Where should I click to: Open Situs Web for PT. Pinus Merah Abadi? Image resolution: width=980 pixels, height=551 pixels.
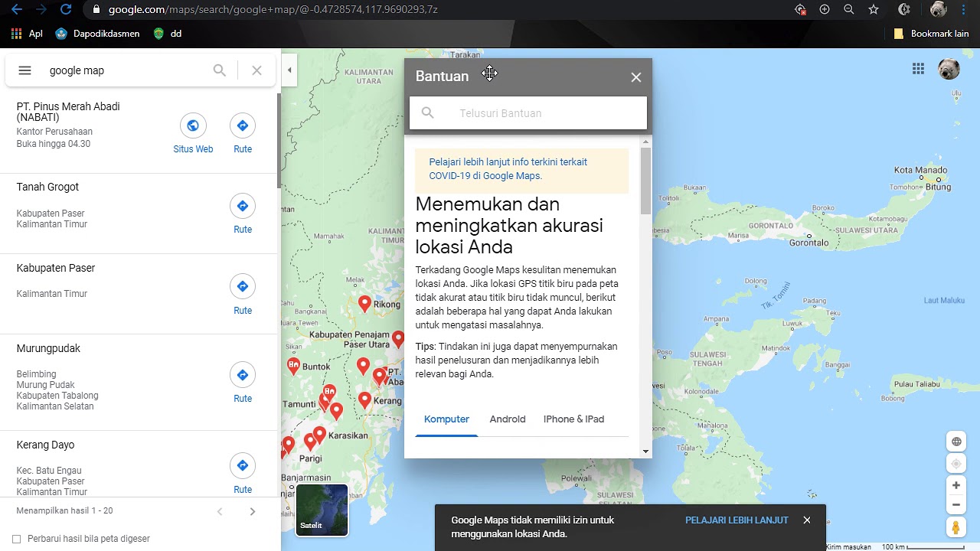click(x=193, y=134)
